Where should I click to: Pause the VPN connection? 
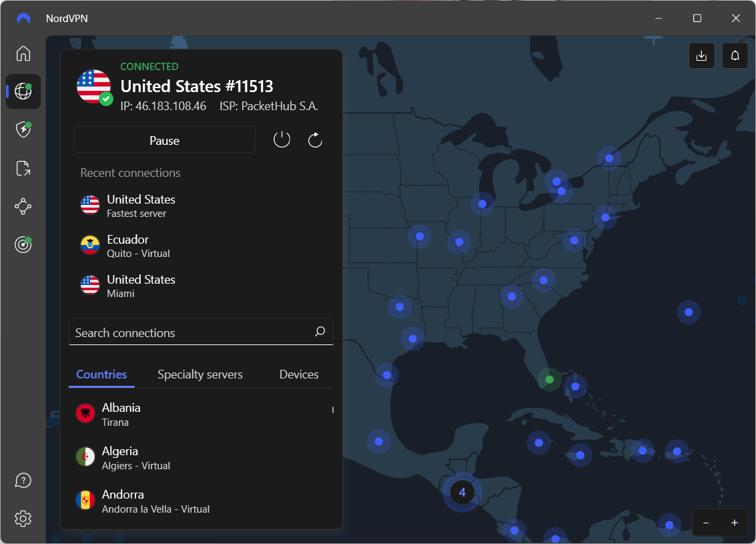point(164,140)
